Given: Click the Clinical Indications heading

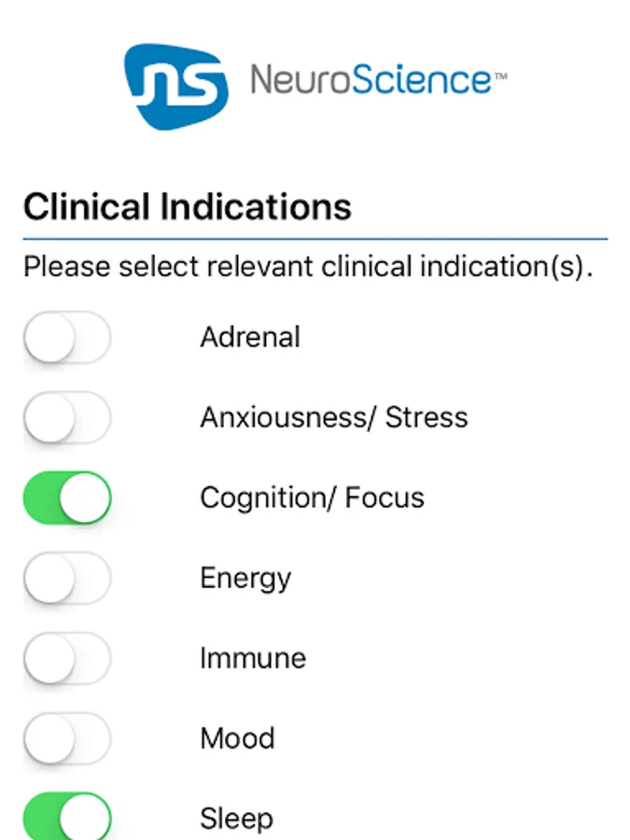Looking at the screenshot, I should pyautogui.click(x=188, y=207).
